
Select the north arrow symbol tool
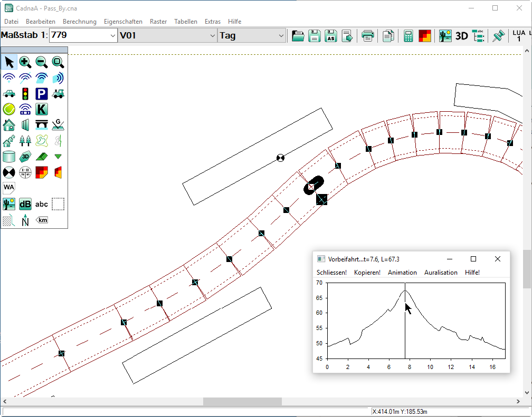25,220
